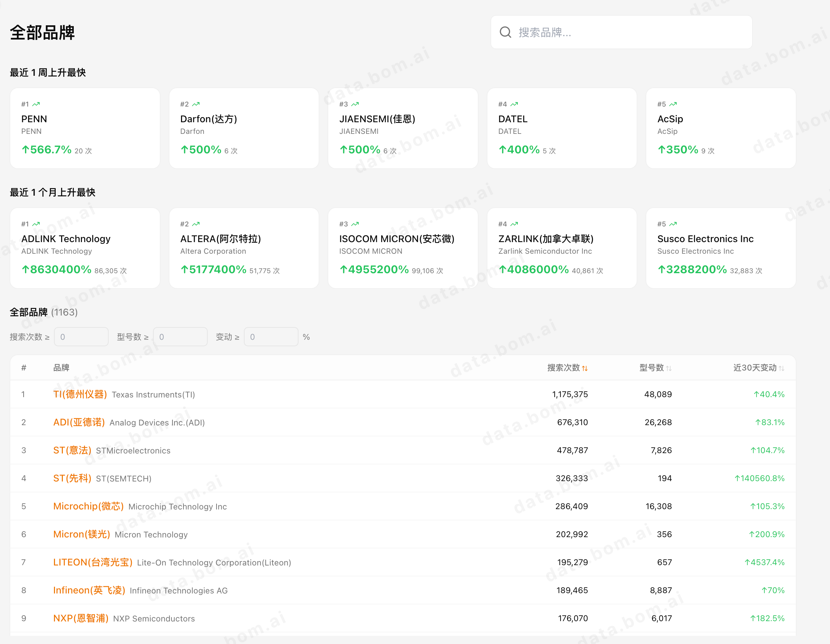Click the search magnifier icon
The width and height of the screenshot is (830, 644).
pyautogui.click(x=505, y=32)
